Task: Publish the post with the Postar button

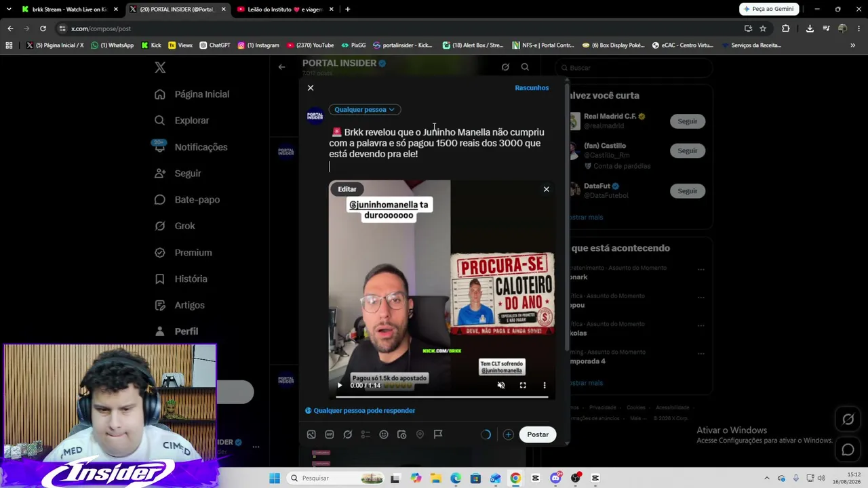Action: [538, 434]
